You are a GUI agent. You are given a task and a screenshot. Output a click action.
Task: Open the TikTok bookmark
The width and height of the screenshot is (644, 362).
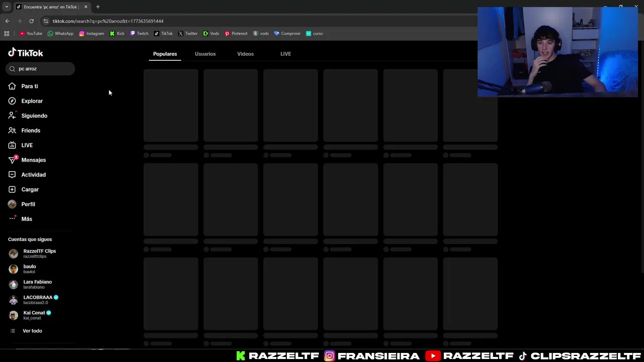coord(164,34)
